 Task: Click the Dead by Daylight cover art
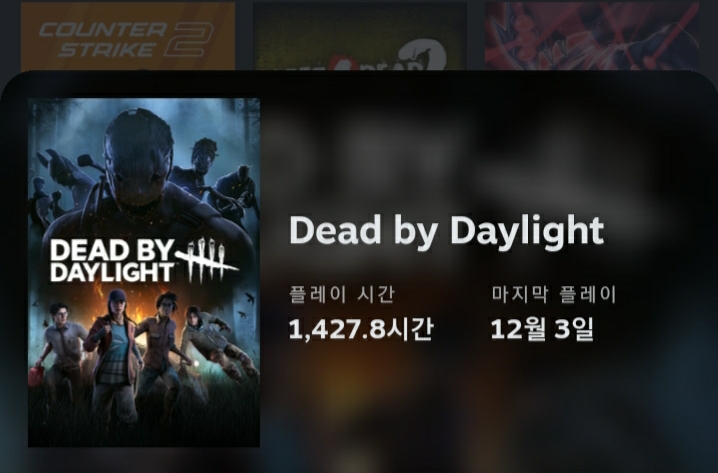pyautogui.click(x=144, y=272)
